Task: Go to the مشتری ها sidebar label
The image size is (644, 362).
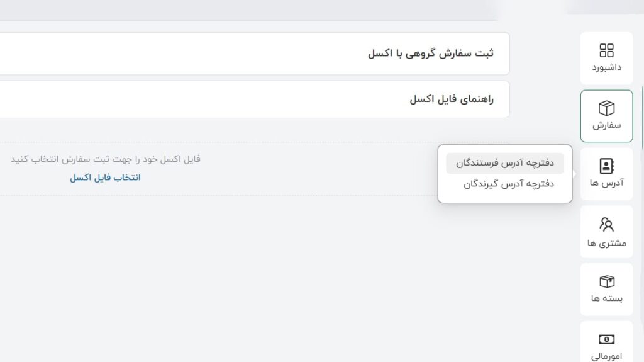Action: [606, 243]
